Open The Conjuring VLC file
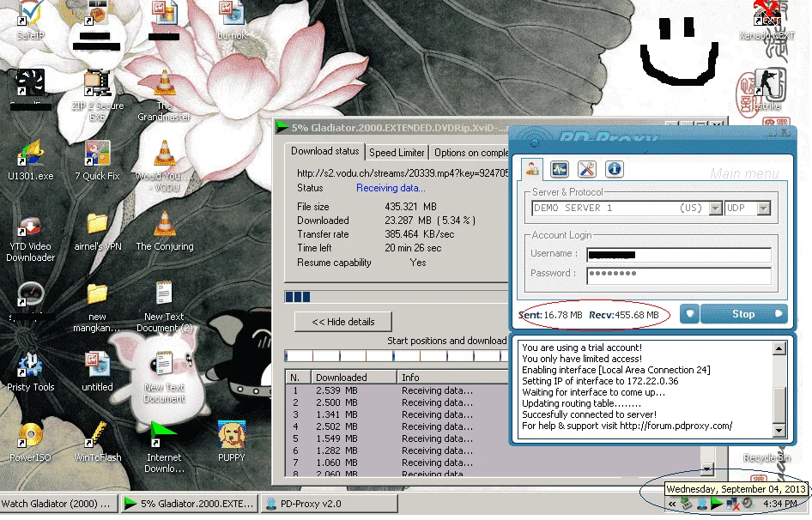 165,232
